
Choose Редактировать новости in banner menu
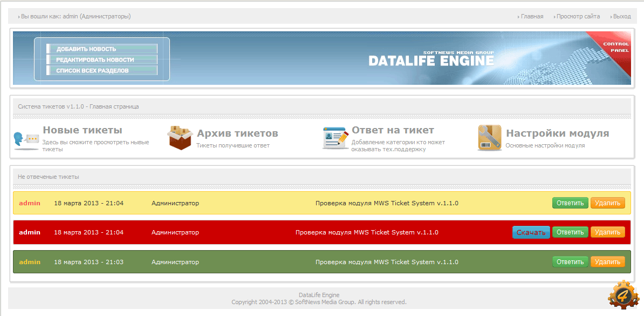click(102, 59)
